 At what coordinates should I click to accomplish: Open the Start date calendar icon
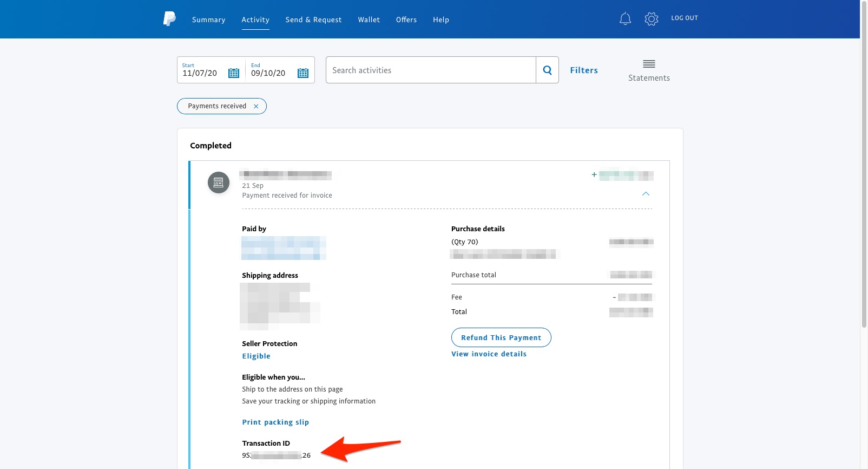(234, 73)
